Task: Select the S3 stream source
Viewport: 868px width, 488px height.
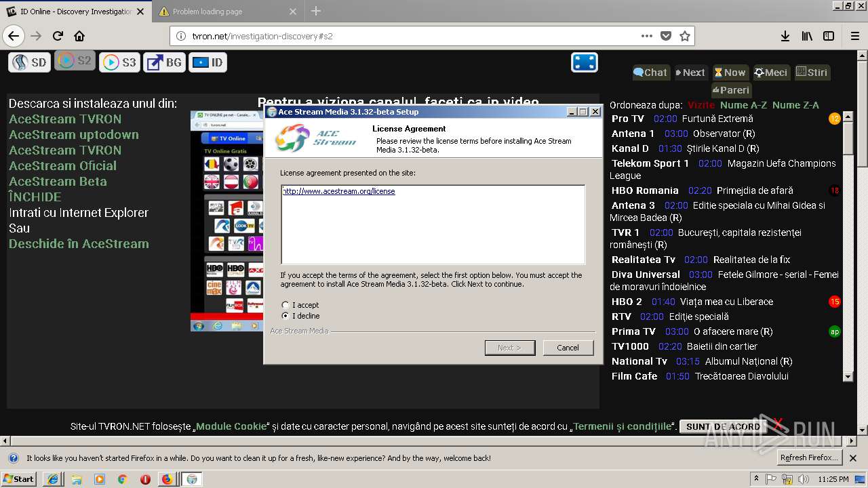Action: 119,62
